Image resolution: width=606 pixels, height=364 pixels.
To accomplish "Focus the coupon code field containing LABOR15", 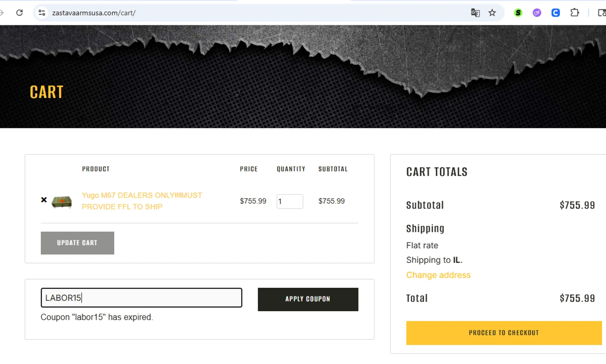I will coord(141,298).
